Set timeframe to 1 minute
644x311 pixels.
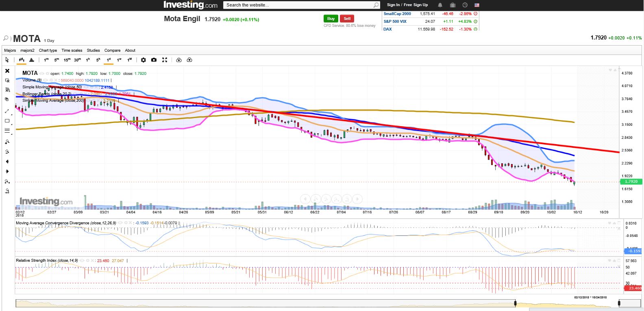pyautogui.click(x=46, y=60)
